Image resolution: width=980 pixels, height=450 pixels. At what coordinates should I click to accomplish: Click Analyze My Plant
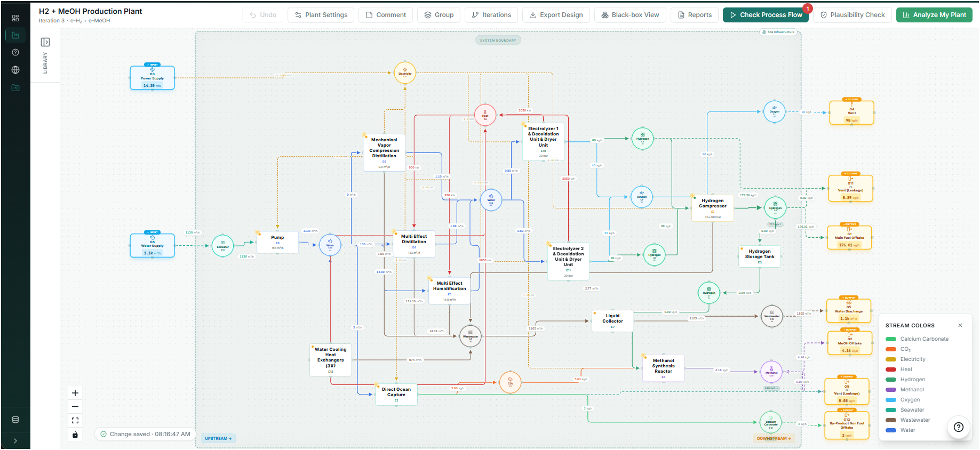[x=934, y=15]
